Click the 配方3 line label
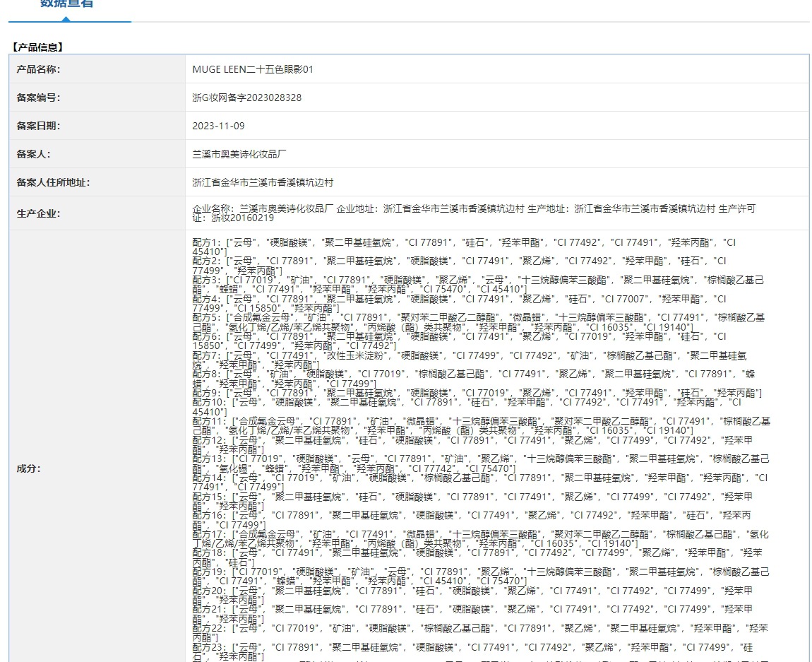 (207, 280)
